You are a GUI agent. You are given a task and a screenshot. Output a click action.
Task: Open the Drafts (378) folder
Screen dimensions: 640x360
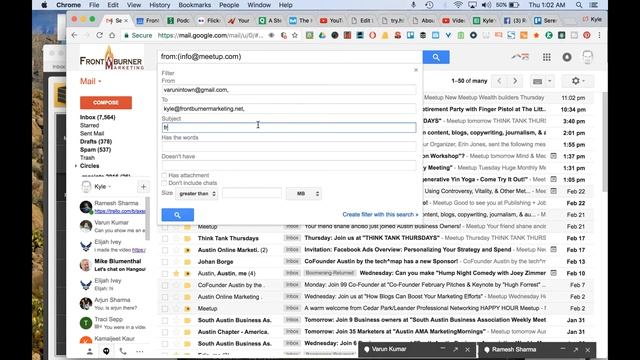[96, 142]
